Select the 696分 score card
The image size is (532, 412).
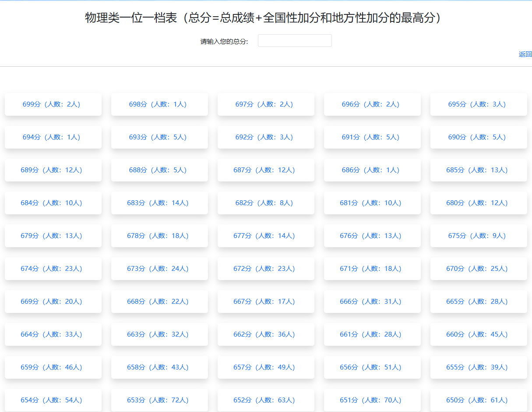pos(372,104)
